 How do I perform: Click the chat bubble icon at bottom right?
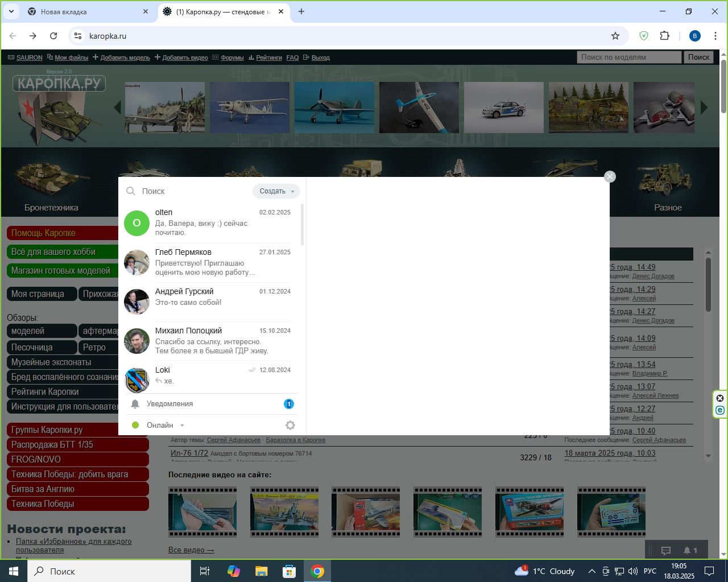[x=665, y=550]
